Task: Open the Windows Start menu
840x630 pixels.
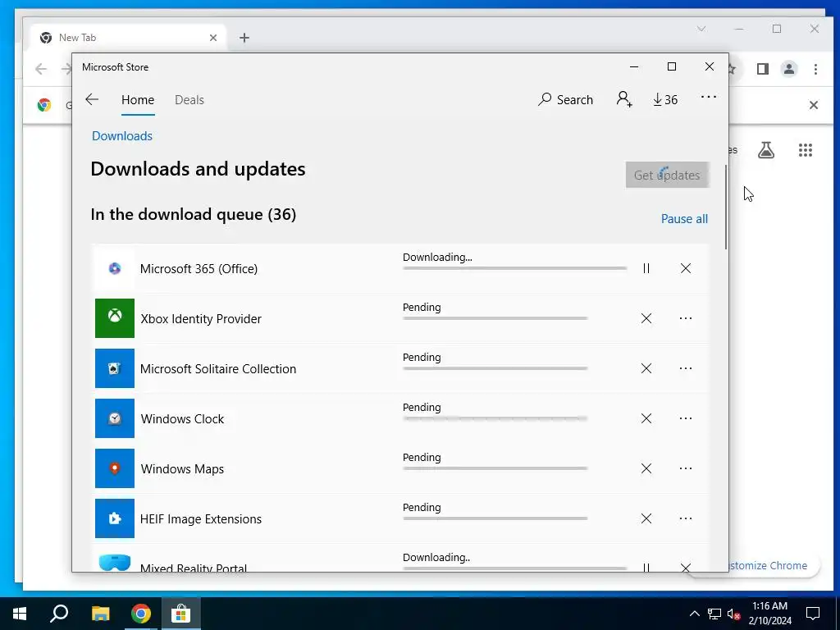Action: [20, 614]
